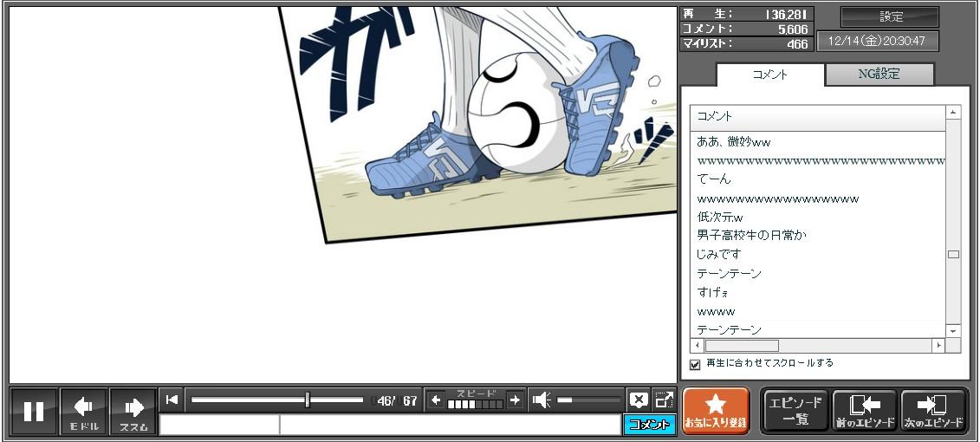Screen dimensions: 980x442
Task: Decrease speed with the left speed arrow
Action: [436, 400]
